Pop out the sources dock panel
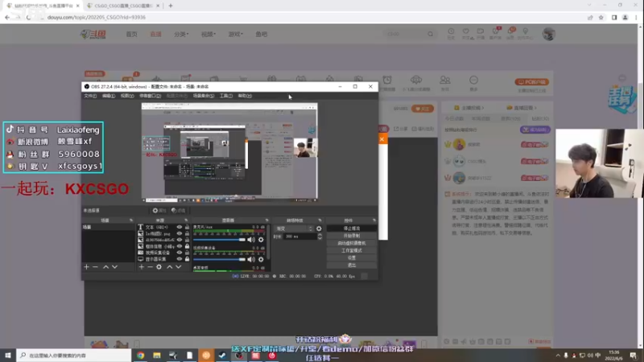The image size is (644, 362). tap(186, 220)
